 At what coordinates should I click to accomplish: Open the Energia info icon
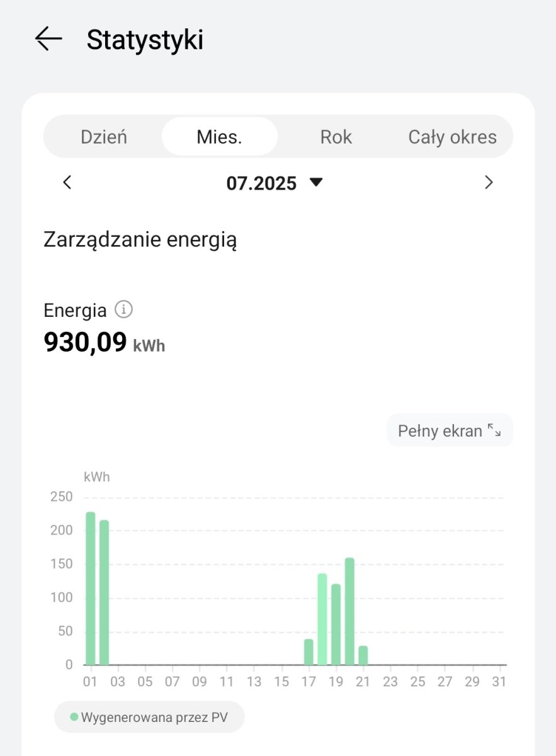124,310
